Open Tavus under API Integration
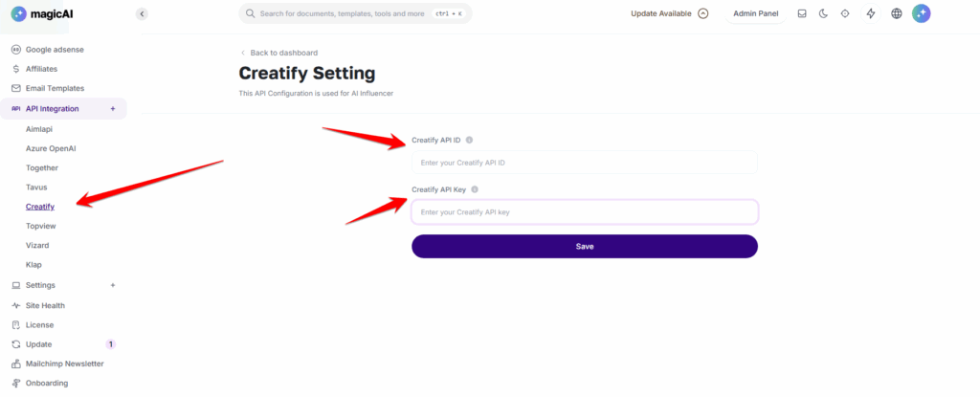980x397 pixels. (36, 187)
